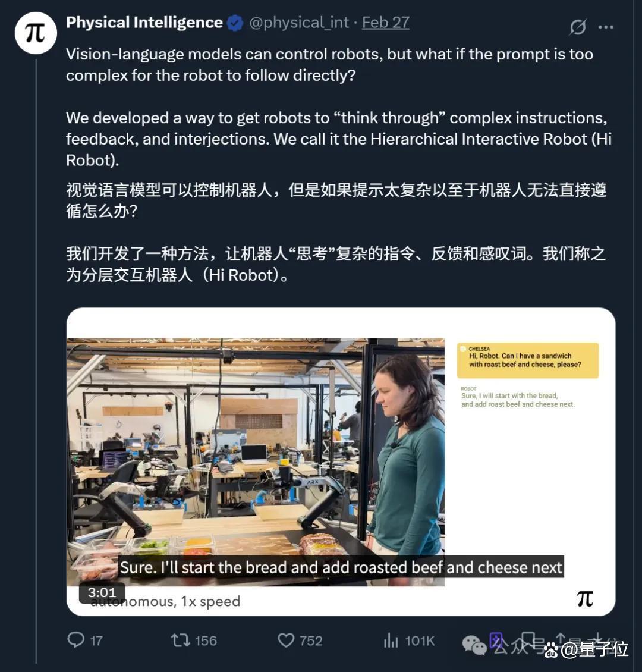
Task: View analytics via the bar chart icon
Action: coord(391,640)
